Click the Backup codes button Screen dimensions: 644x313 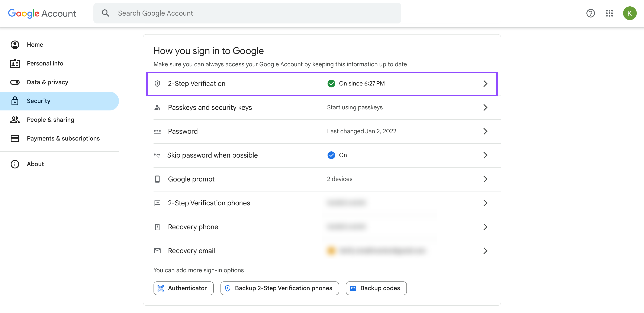(376, 288)
